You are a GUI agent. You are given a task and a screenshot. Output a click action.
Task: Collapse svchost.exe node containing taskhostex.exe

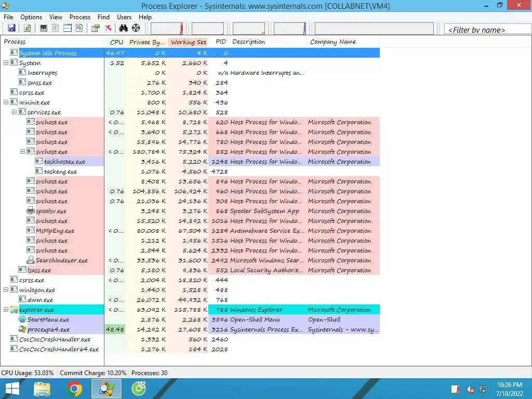point(22,152)
